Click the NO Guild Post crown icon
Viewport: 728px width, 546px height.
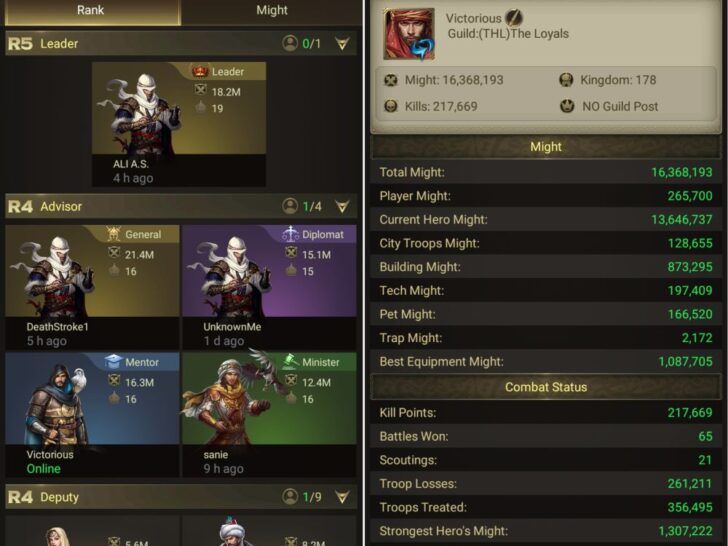(x=566, y=106)
